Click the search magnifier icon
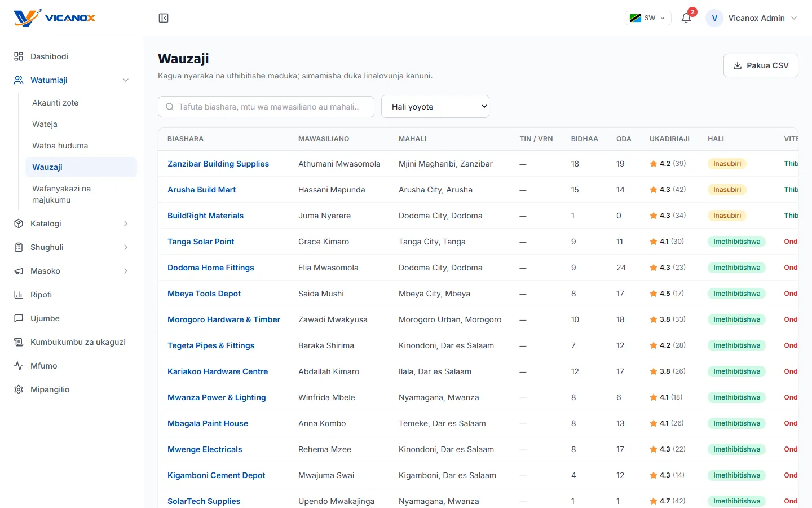The image size is (812, 508). tap(170, 107)
